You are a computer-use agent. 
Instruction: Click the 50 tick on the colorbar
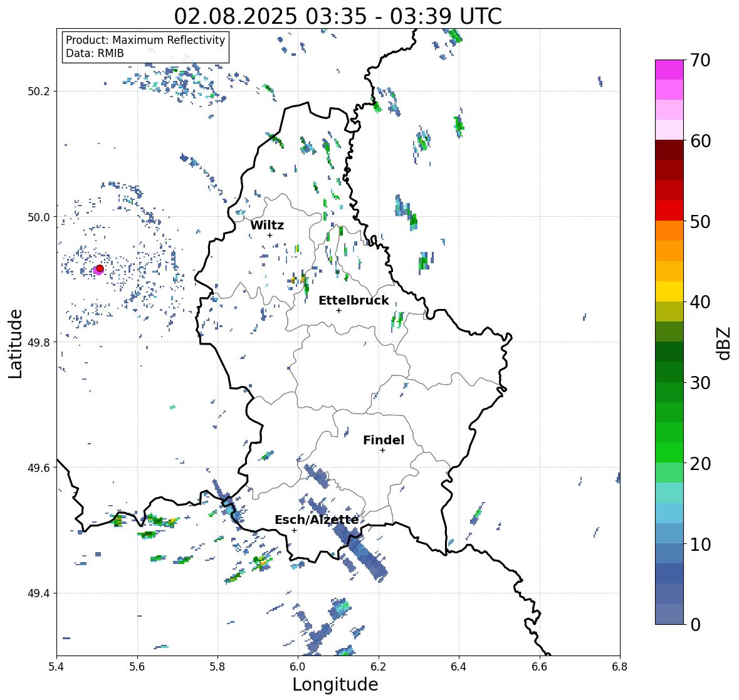(x=700, y=221)
